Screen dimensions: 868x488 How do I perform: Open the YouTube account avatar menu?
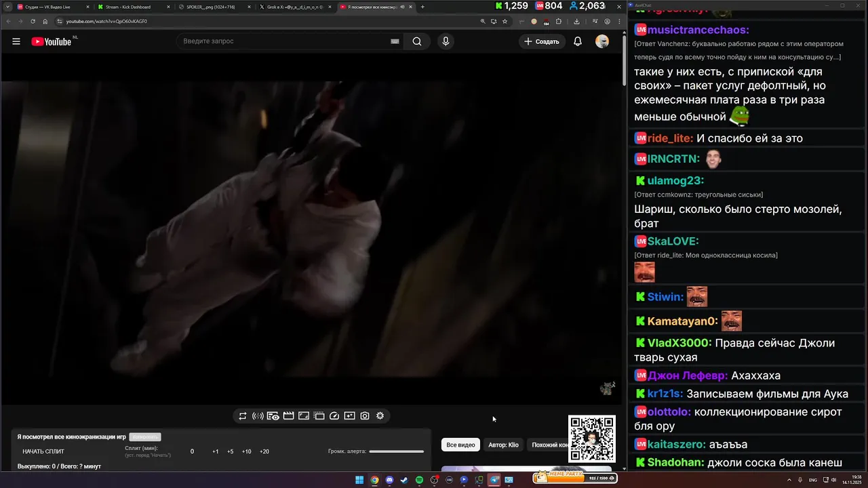tap(602, 41)
